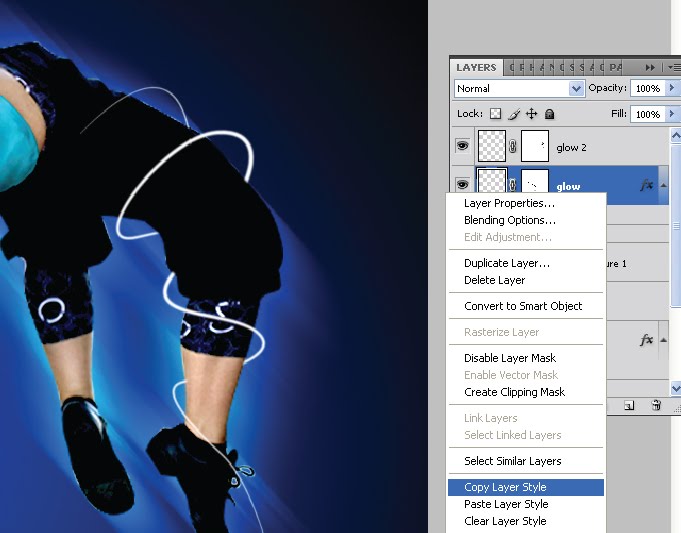
Task: Select the glow 2 layer mask thumbnail
Action: click(535, 146)
